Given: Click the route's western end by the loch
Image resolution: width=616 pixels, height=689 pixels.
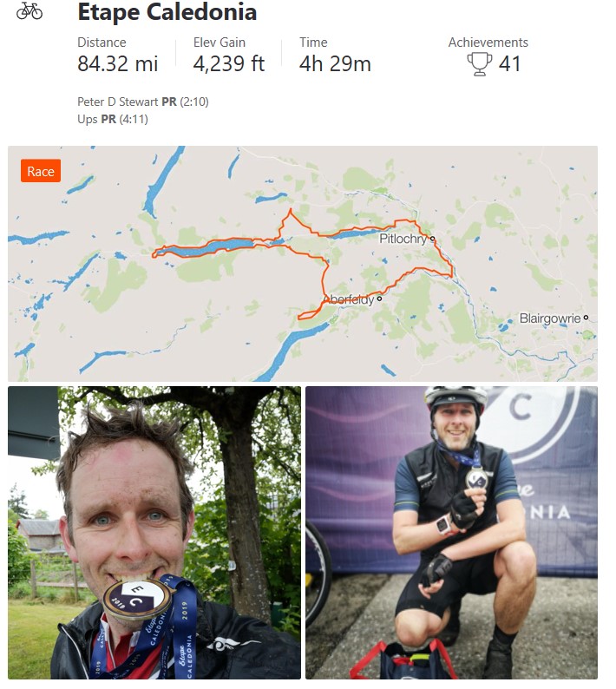Looking at the screenshot, I should click(154, 254).
